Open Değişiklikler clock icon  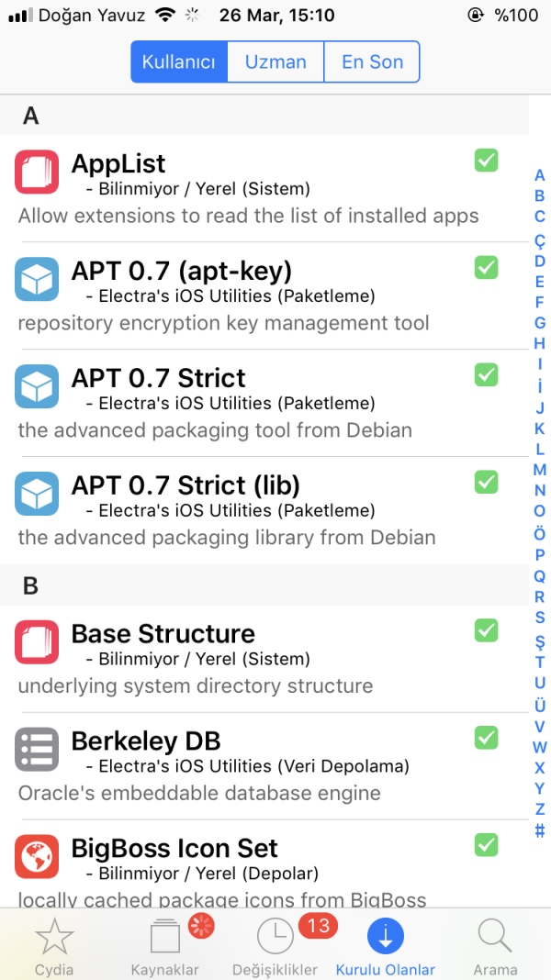click(275, 937)
